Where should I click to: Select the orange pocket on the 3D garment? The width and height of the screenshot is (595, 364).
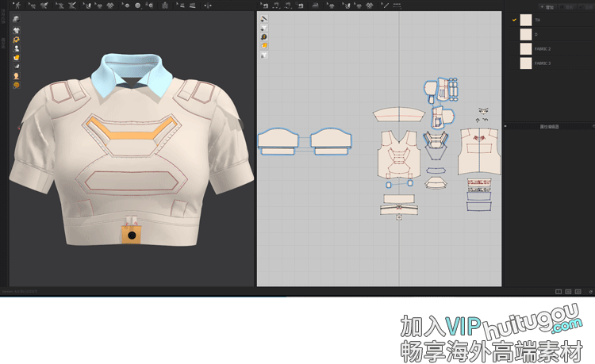[x=131, y=236]
